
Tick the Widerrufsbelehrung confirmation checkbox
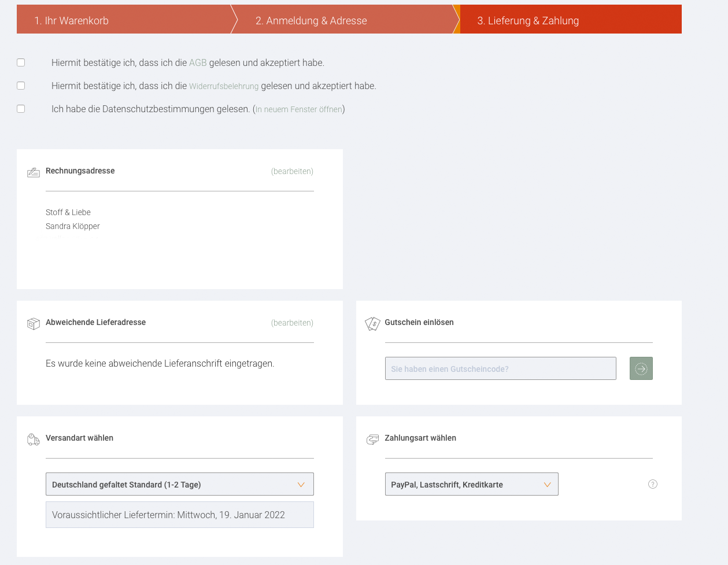click(x=21, y=86)
